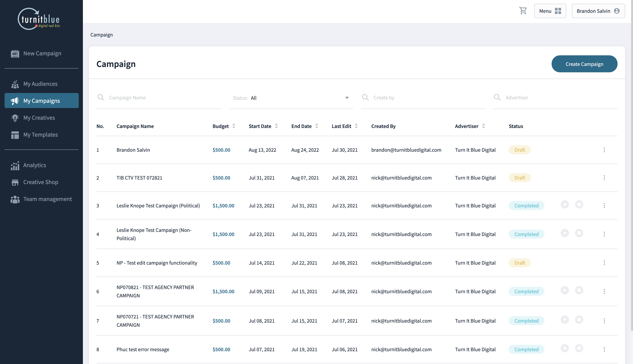The width and height of the screenshot is (633, 364).
Task: Select the My Audiences icon in sidebar
Action: click(x=15, y=84)
